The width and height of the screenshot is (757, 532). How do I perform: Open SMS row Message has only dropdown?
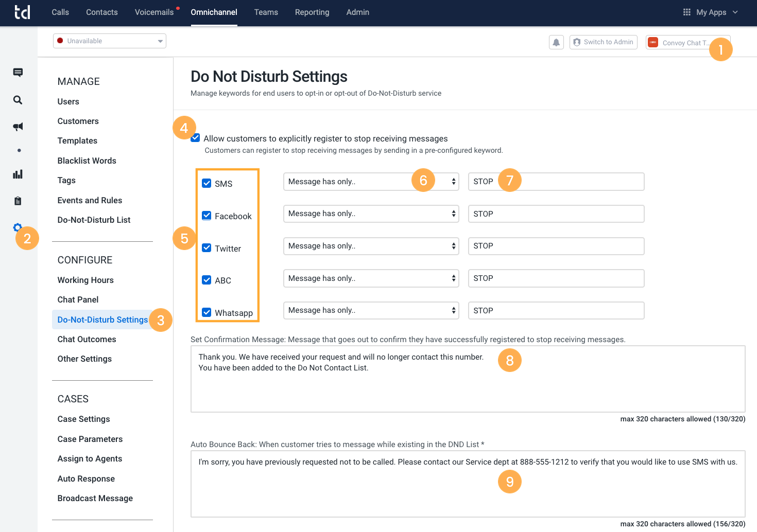371,182
